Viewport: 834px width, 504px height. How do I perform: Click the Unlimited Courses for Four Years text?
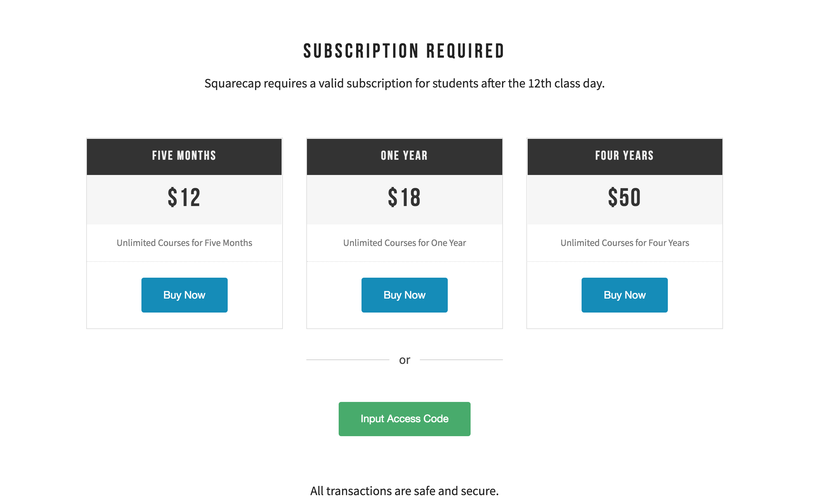[624, 243]
